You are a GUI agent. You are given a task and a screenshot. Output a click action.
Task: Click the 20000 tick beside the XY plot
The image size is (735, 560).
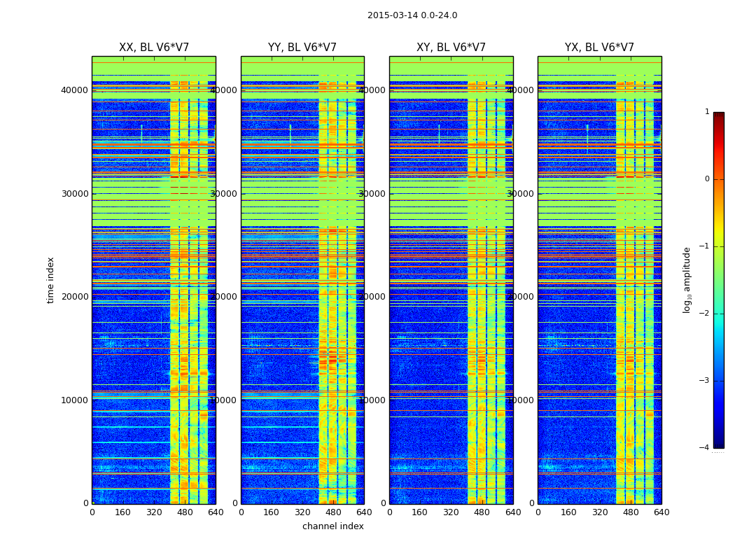372,297
